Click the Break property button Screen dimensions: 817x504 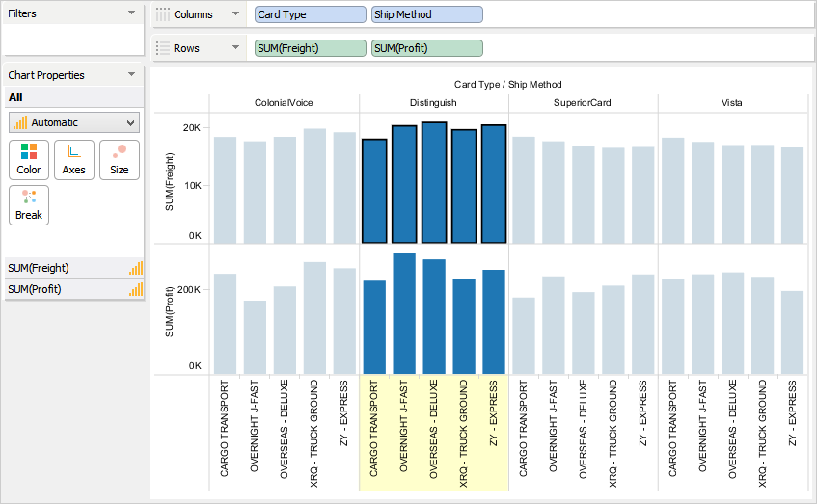(x=29, y=204)
